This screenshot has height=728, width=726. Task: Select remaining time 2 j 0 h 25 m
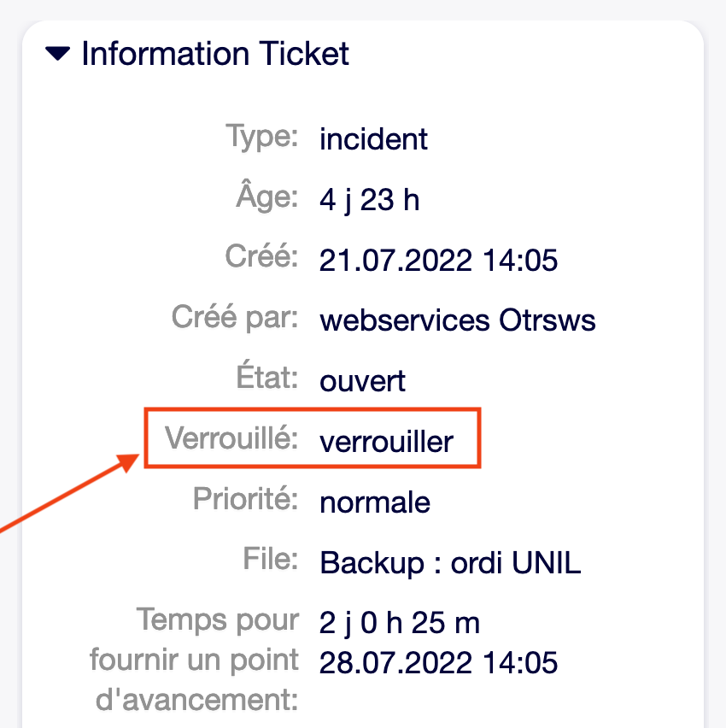(400, 624)
